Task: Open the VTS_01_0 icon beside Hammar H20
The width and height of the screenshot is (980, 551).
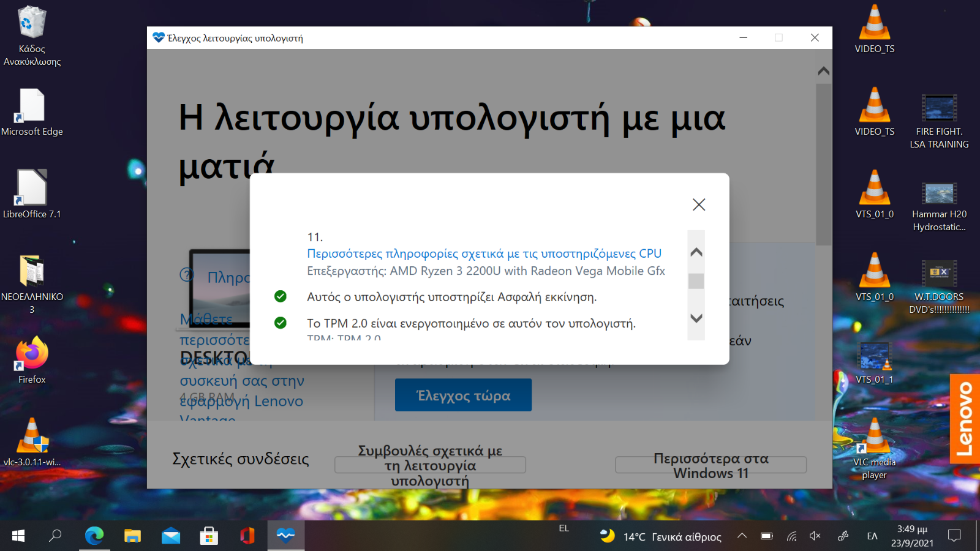Action: point(875,194)
